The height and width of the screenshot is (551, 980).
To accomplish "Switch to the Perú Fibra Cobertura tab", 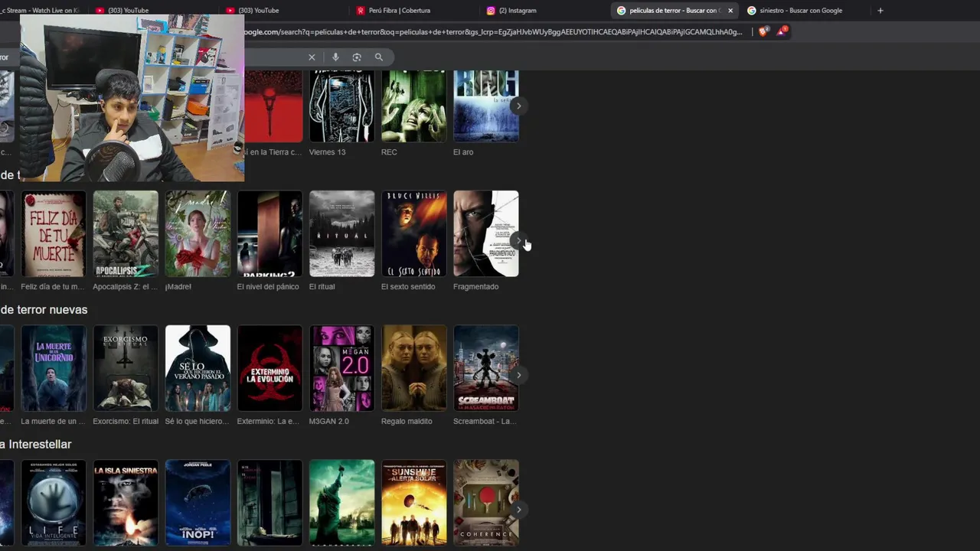I will (x=414, y=11).
